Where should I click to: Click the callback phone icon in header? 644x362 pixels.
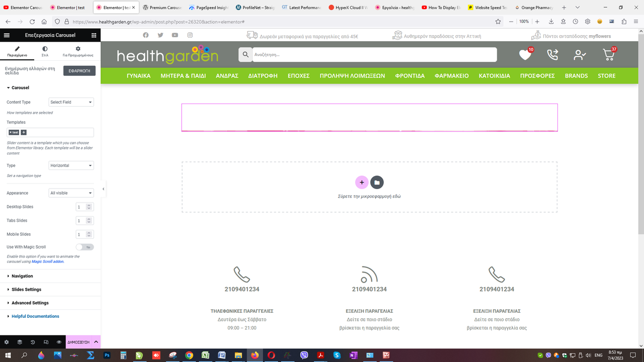552,54
